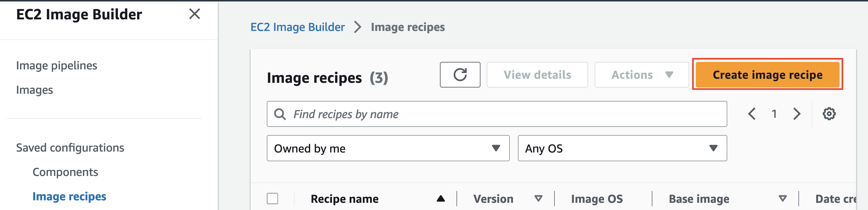Open the Any OS filter dropdown
The height and width of the screenshot is (210, 868).
(x=622, y=148)
